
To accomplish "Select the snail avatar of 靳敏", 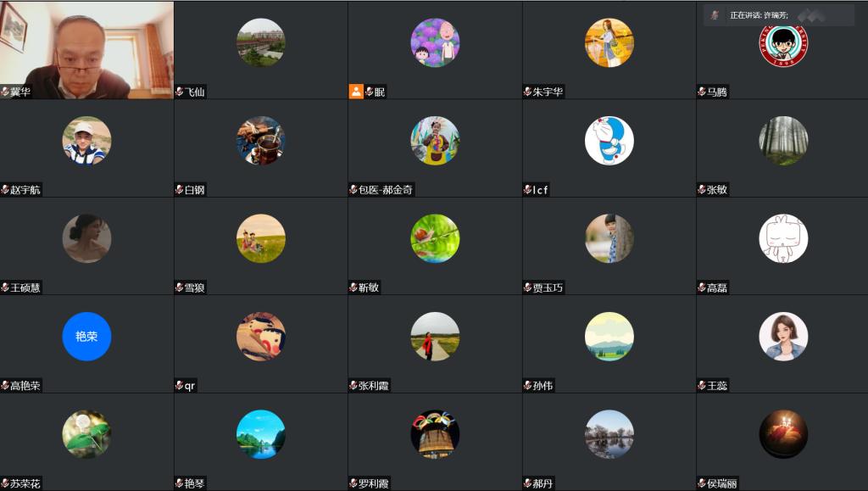I will point(435,238).
